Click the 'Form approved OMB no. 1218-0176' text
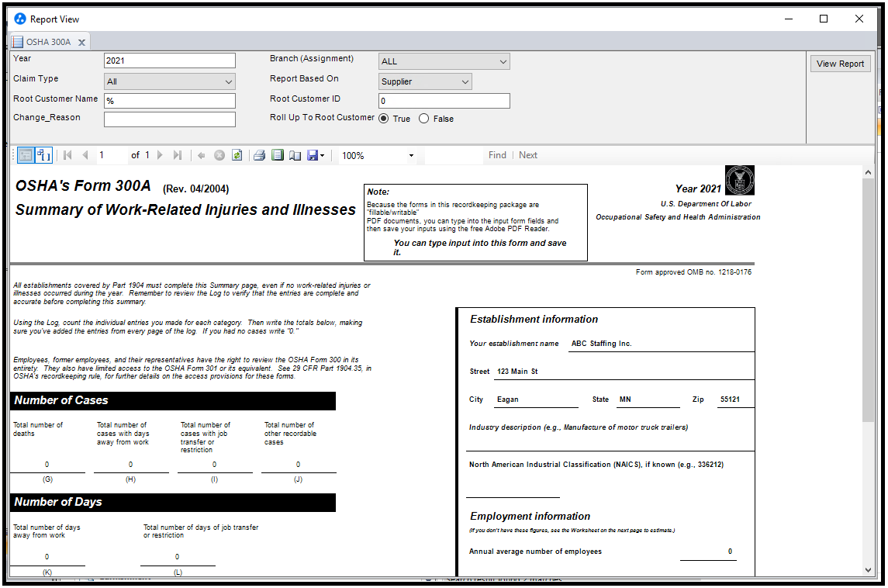The height and width of the screenshot is (588, 888). (x=694, y=272)
